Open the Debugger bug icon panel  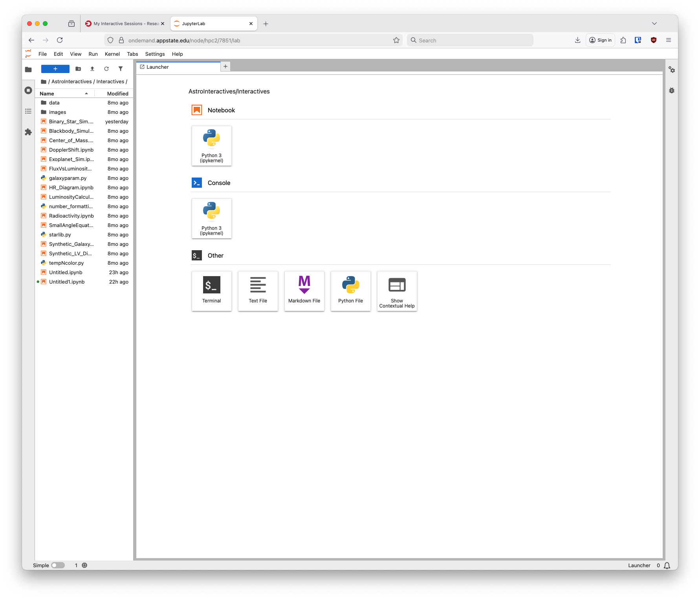click(x=672, y=90)
